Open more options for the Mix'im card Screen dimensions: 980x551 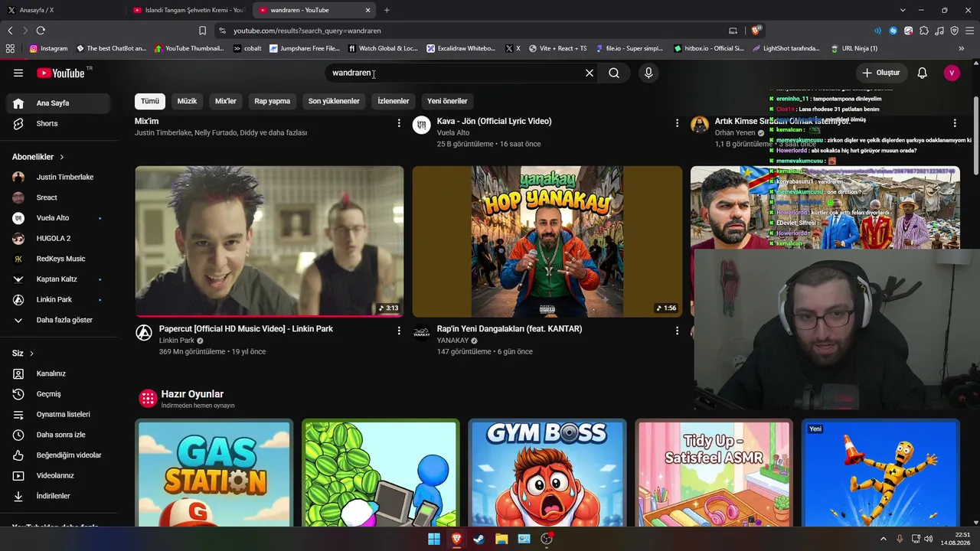coord(399,122)
